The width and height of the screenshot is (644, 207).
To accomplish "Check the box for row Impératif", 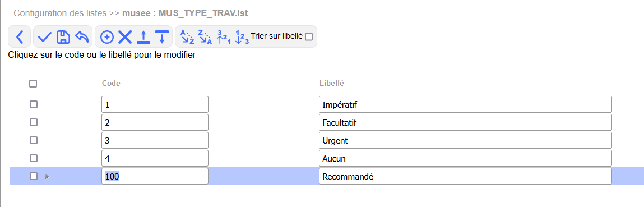I will [x=34, y=104].
